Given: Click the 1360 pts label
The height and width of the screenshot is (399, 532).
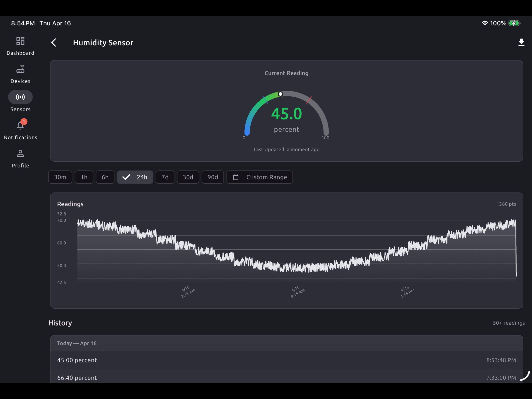Looking at the screenshot, I should [506, 204].
